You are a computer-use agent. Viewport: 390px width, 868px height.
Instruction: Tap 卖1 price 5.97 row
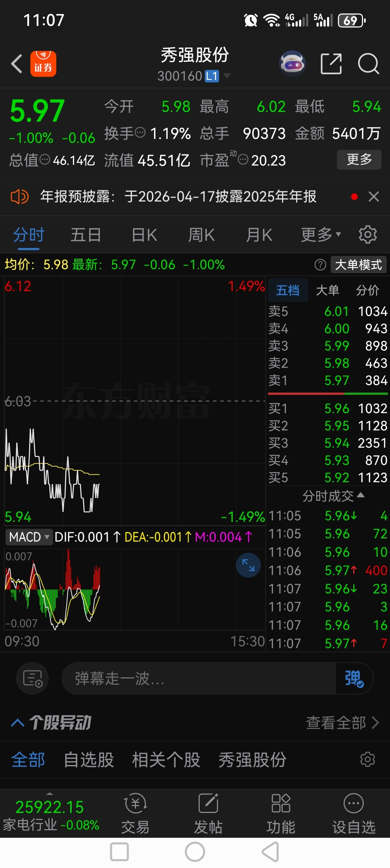(x=328, y=380)
